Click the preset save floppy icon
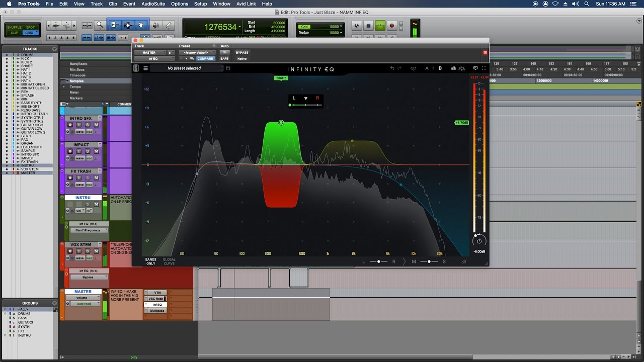The height and width of the screenshot is (362, 644). click(228, 68)
